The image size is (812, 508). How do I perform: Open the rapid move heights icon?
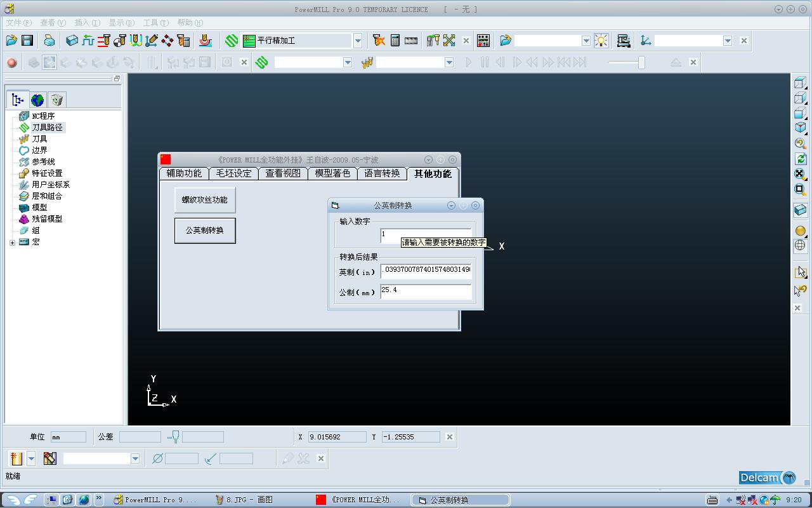103,41
